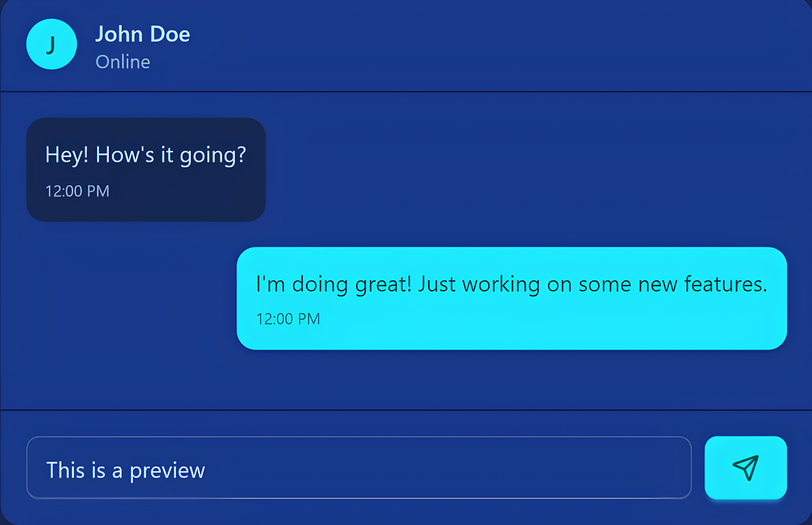Select the "Hey! How's it going?" message
Image resolution: width=812 pixels, height=525 pixels.
click(x=145, y=155)
